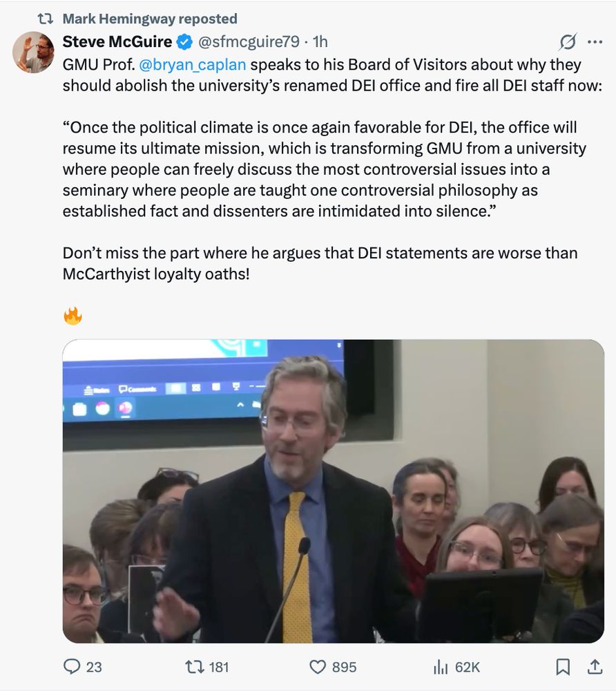Click the repost arrows icon
Screen dimensions: 616x691
pyautogui.click(x=195, y=667)
